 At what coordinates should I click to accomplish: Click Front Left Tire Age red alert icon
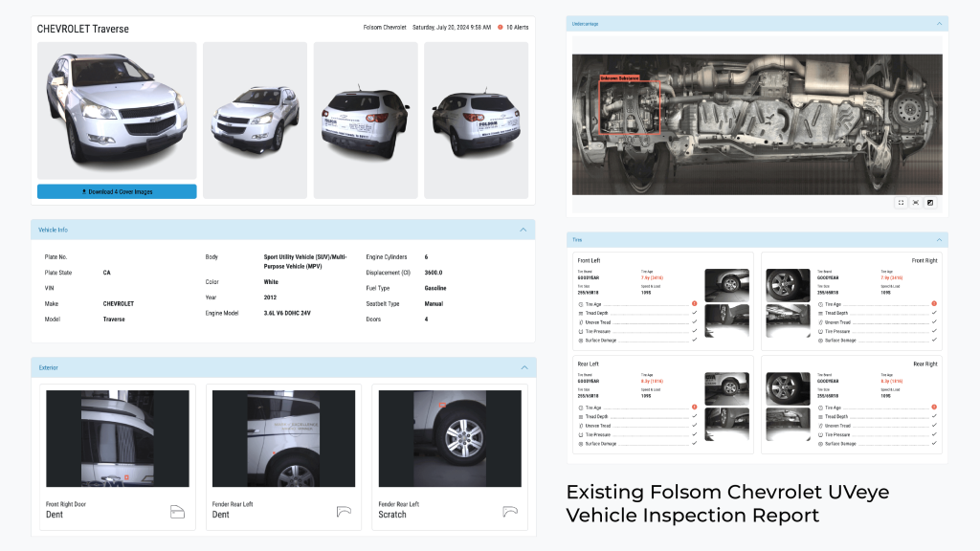click(694, 304)
